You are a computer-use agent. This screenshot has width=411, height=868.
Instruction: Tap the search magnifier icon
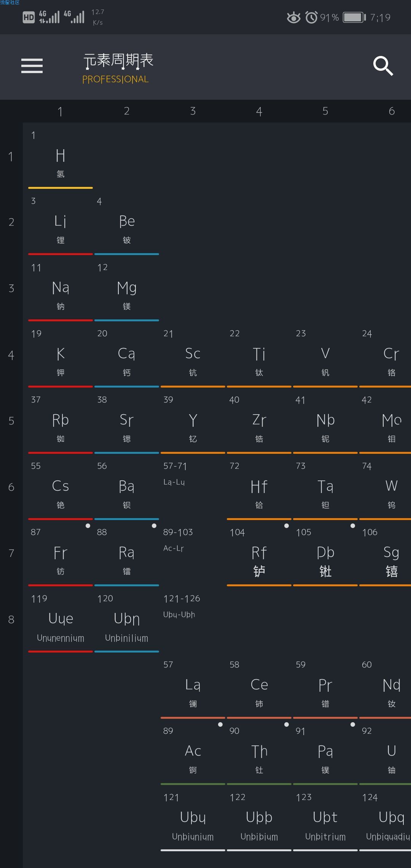click(x=383, y=66)
